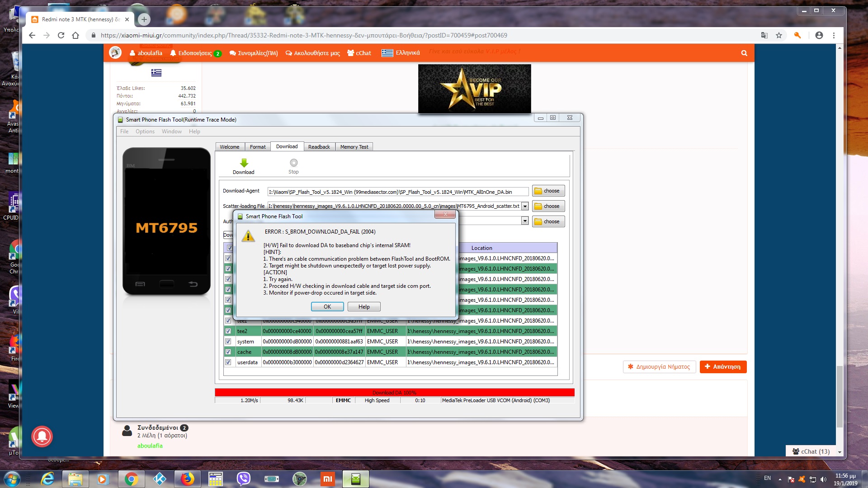Click the red Download DA progress bar

coord(394,392)
